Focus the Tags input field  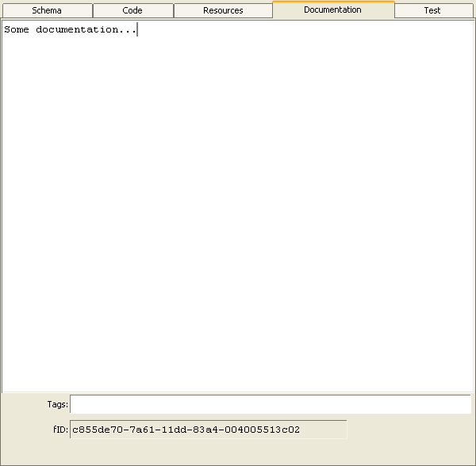(x=270, y=404)
